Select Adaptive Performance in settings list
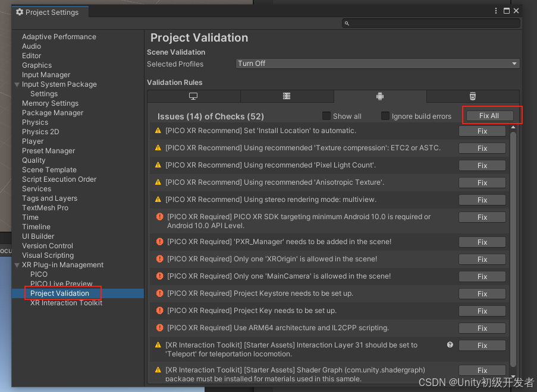 (x=59, y=37)
